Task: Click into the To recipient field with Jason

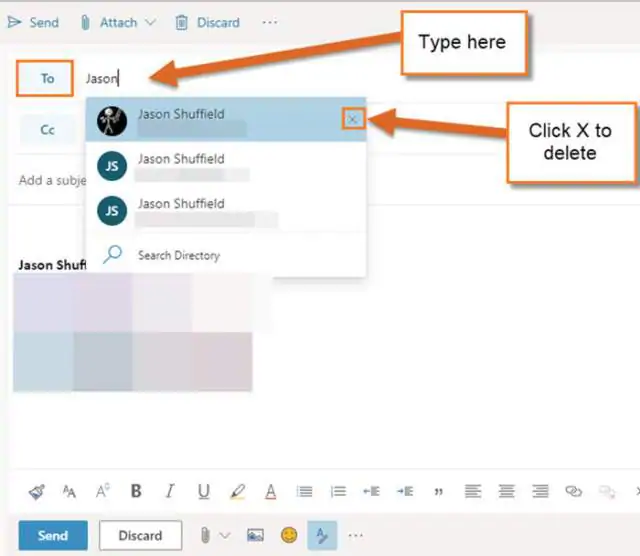Action: point(102,78)
